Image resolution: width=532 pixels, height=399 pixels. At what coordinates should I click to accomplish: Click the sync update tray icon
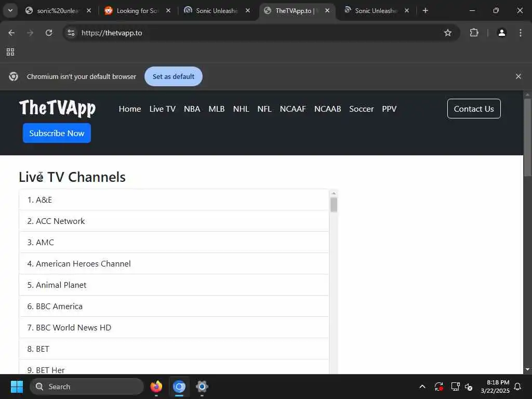coord(438,387)
